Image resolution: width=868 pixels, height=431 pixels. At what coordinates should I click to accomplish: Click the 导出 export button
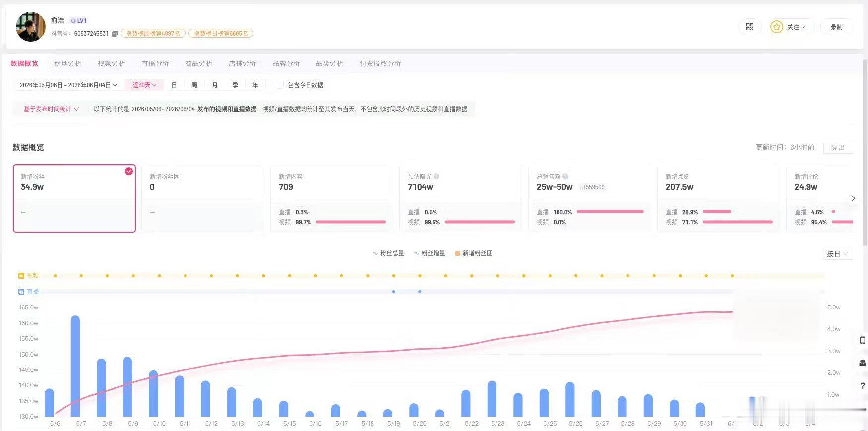[x=838, y=148]
